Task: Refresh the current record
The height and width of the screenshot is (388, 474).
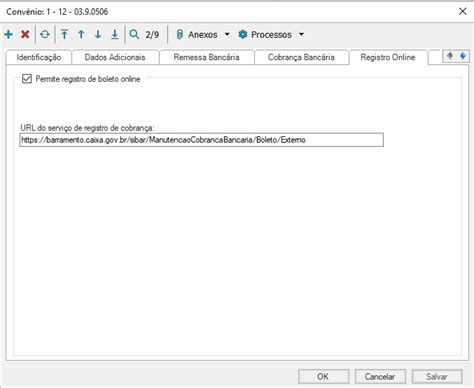Action: [x=45, y=34]
